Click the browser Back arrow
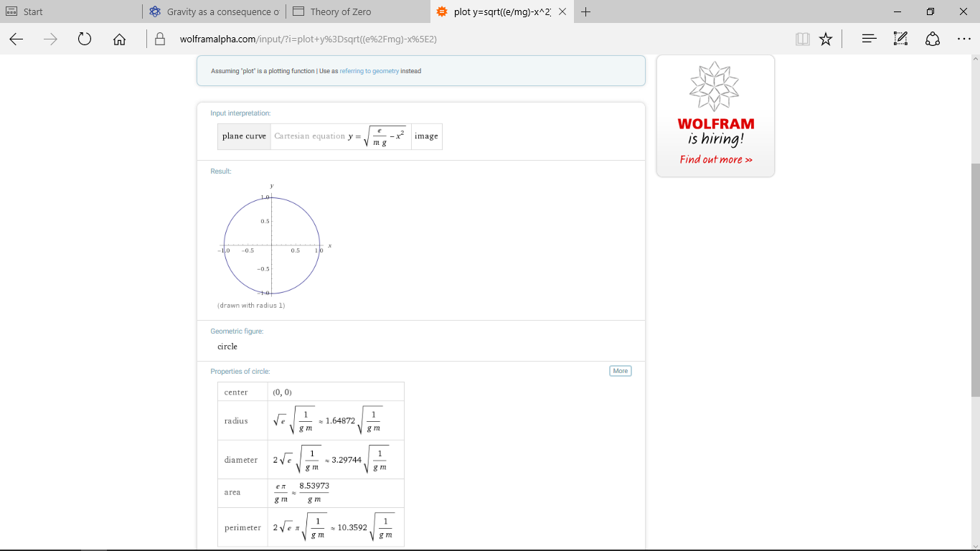This screenshot has width=980, height=551. 17,39
